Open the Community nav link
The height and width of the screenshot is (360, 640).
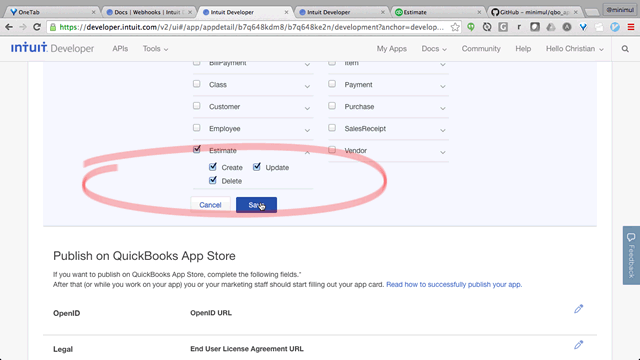481,49
